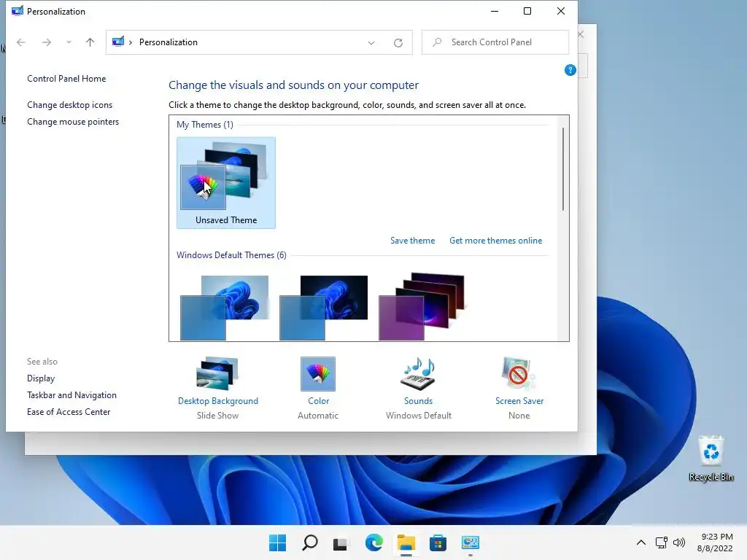Click the Save theme link

[x=413, y=241]
